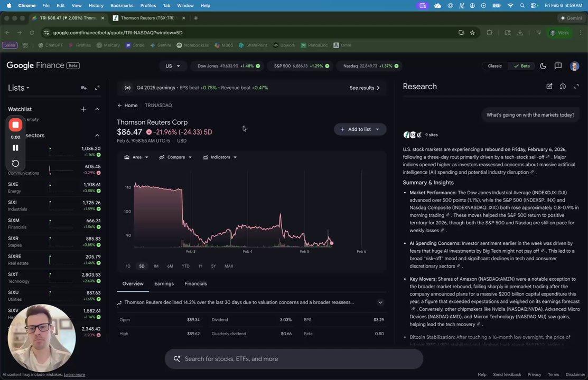Open the SIXM Financials sector row
This screenshot has height=380, width=588.
(x=54, y=224)
